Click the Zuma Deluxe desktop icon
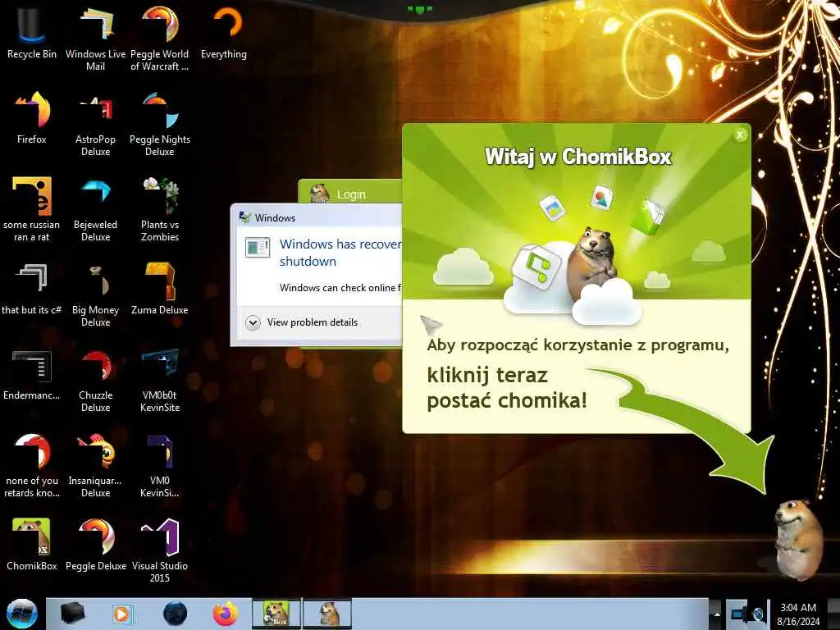This screenshot has width=840, height=630. pyautogui.click(x=160, y=288)
